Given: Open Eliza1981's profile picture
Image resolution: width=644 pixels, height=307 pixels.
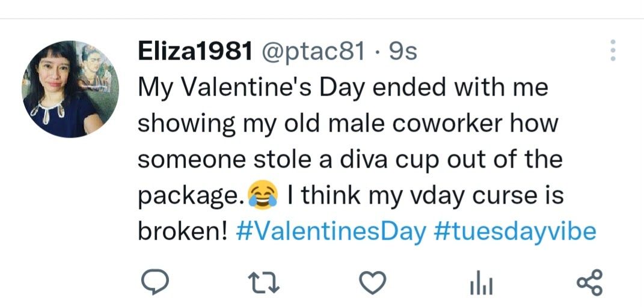Looking at the screenshot, I should [x=70, y=89].
